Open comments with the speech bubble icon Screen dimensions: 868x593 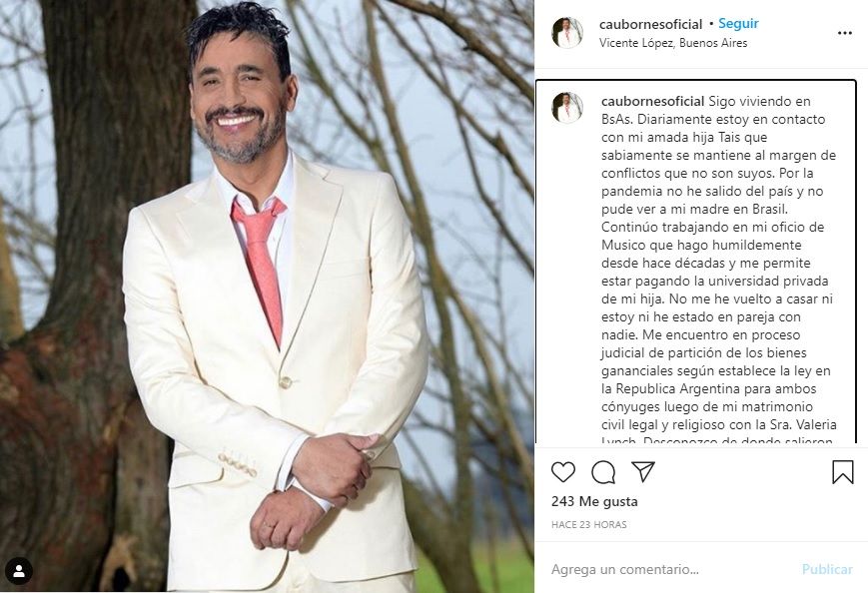(x=603, y=472)
